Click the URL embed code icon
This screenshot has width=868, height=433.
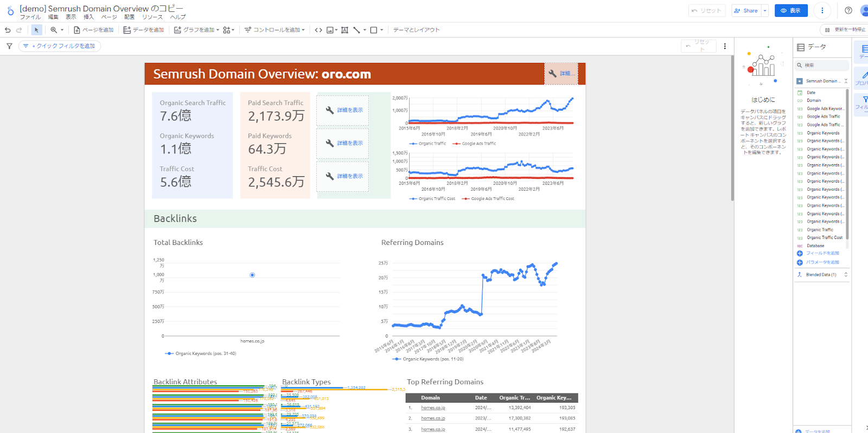tap(318, 30)
